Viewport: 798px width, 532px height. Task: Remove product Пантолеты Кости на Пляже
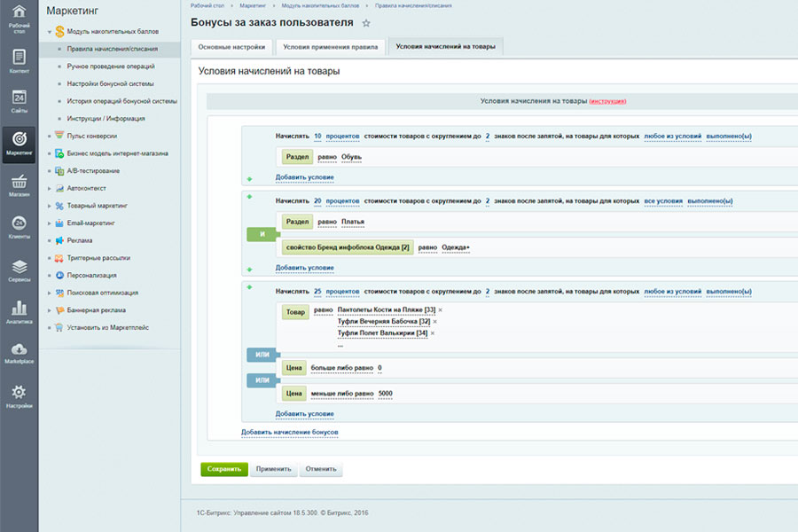(x=441, y=309)
